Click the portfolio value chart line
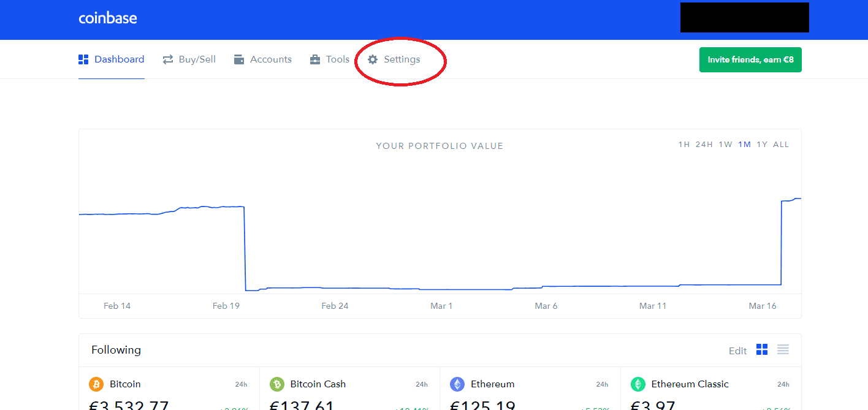 [x=429, y=289]
